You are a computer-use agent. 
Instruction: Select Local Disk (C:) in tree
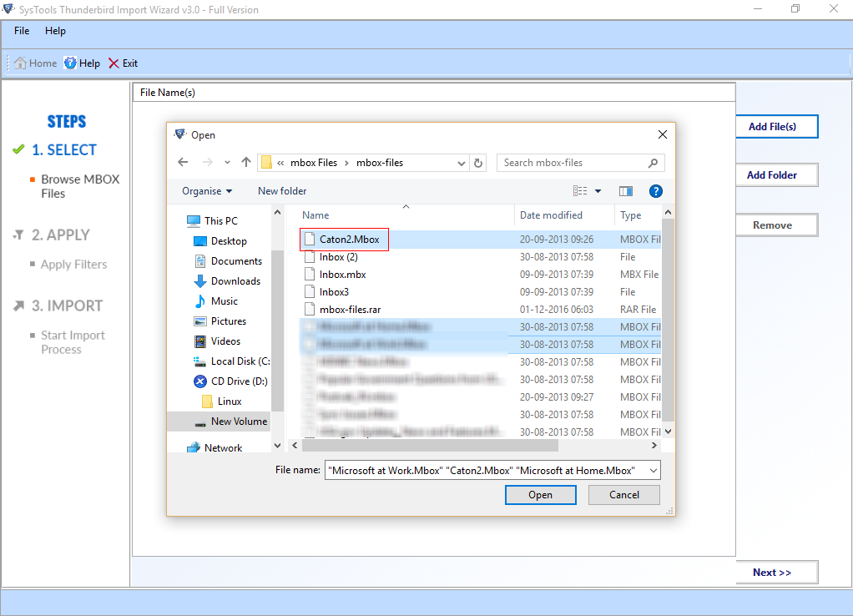[x=231, y=361]
